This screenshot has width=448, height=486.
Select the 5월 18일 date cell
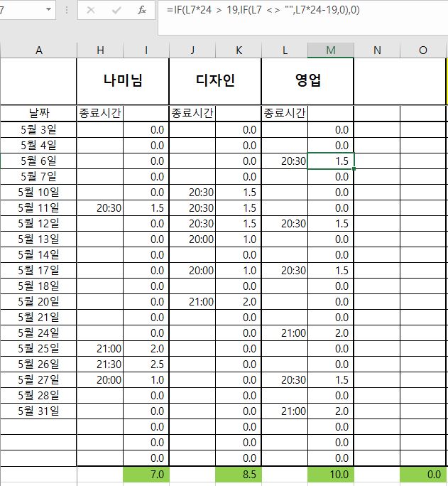(x=39, y=286)
